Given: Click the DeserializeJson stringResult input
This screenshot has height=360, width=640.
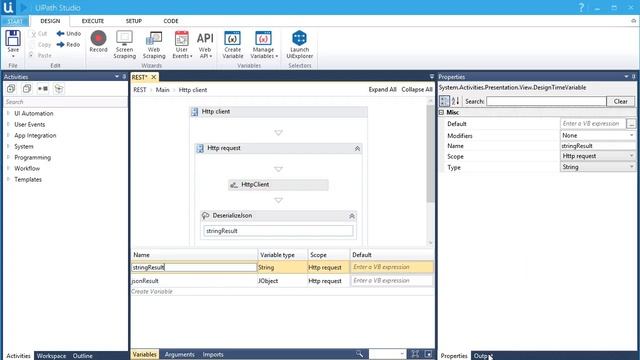Looking at the screenshot, I should click(278, 231).
